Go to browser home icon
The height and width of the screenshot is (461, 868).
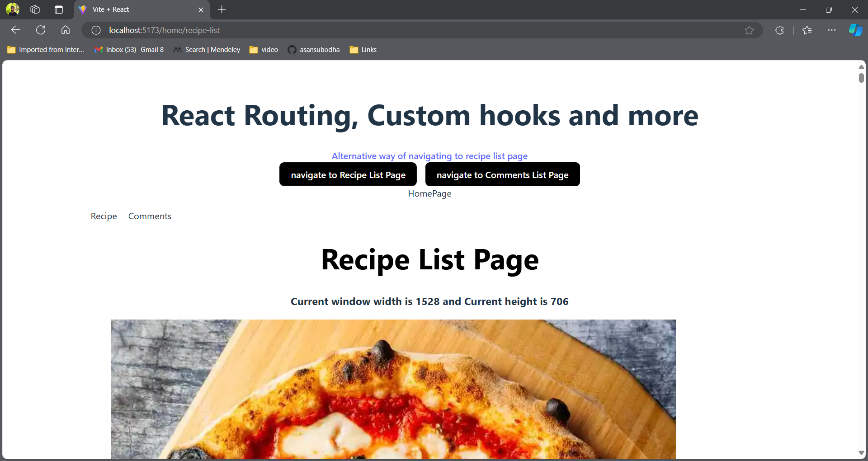(66, 30)
